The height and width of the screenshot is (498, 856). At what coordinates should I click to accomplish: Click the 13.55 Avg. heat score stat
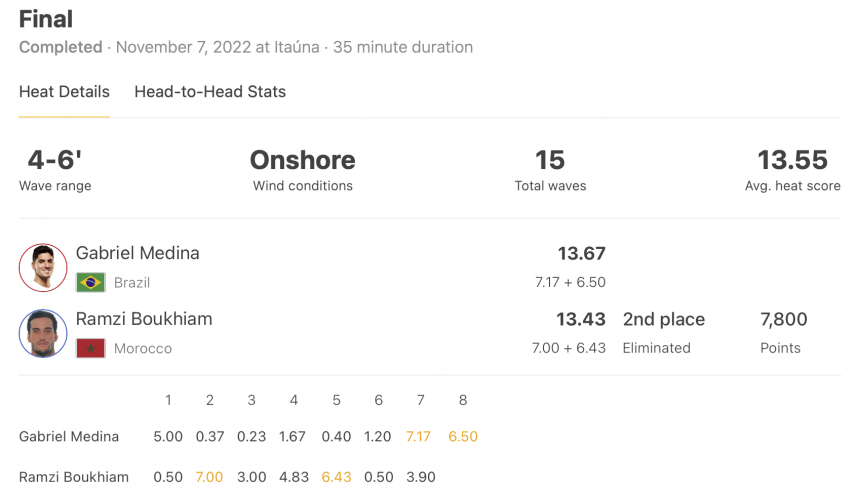click(793, 170)
